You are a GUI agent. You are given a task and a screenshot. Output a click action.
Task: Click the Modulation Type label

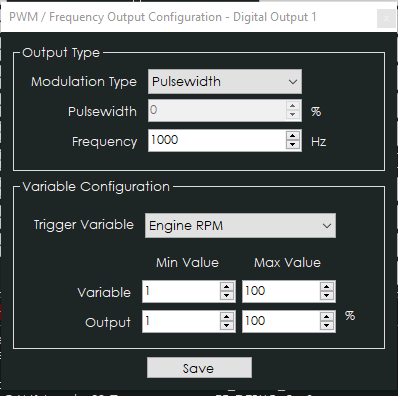point(84,82)
